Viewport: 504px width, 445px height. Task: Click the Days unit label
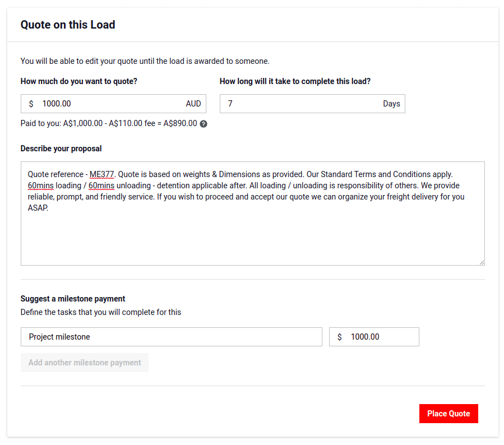(x=391, y=104)
